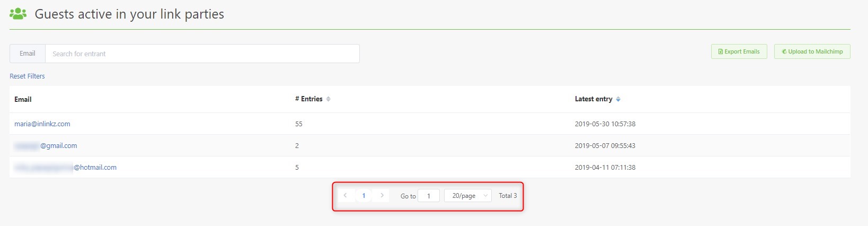The height and width of the screenshot is (226, 868).
Task: Click the Latest entry column header
Action: [x=594, y=99]
